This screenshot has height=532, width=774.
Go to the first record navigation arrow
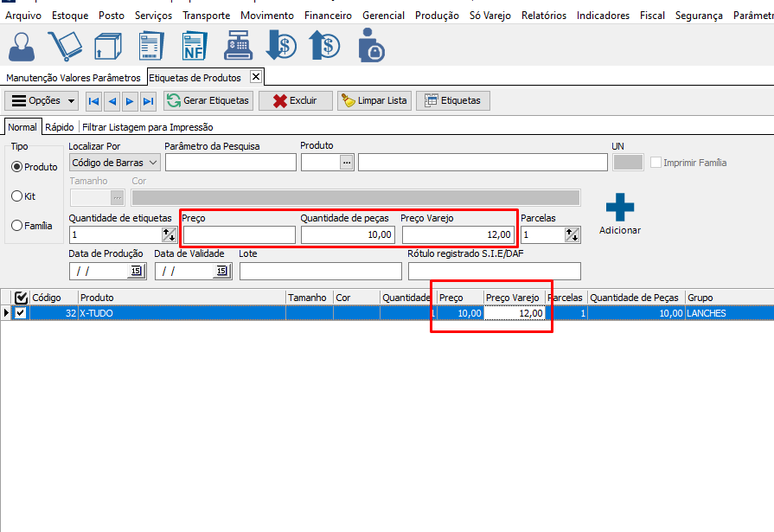point(94,101)
